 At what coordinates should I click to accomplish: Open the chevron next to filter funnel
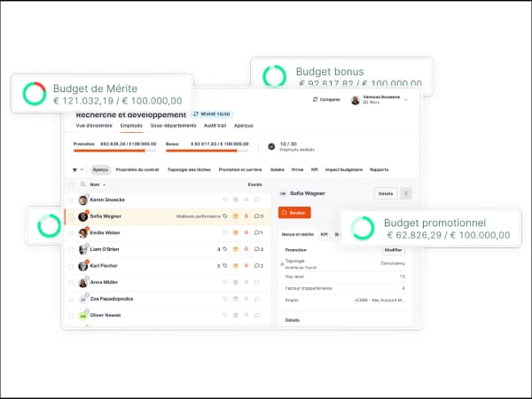82,169
